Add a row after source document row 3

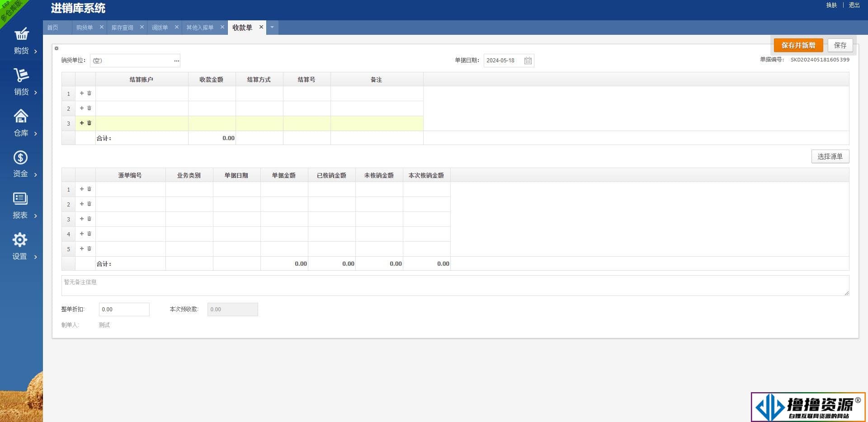[82, 219]
